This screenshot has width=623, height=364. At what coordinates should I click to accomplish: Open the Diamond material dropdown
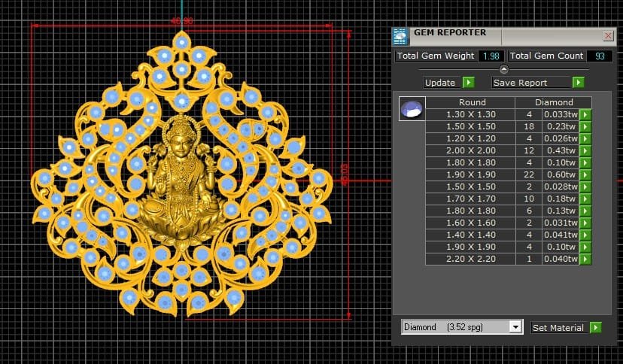tap(515, 327)
